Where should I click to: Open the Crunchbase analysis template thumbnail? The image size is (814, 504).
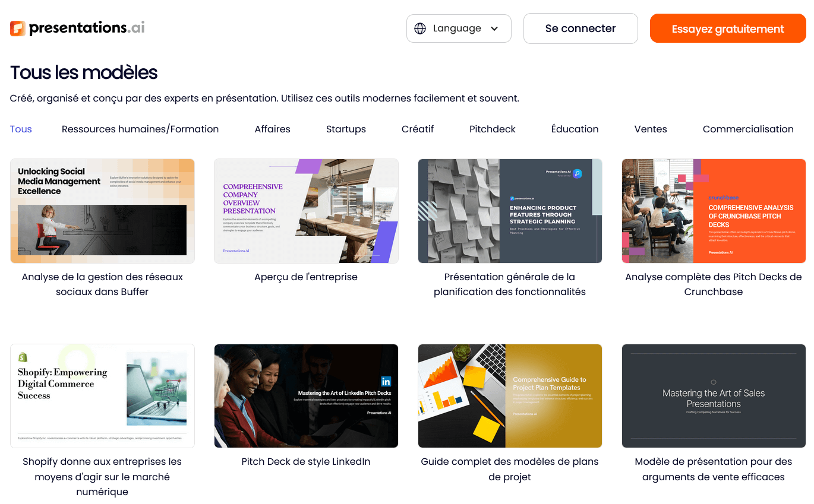point(713,211)
